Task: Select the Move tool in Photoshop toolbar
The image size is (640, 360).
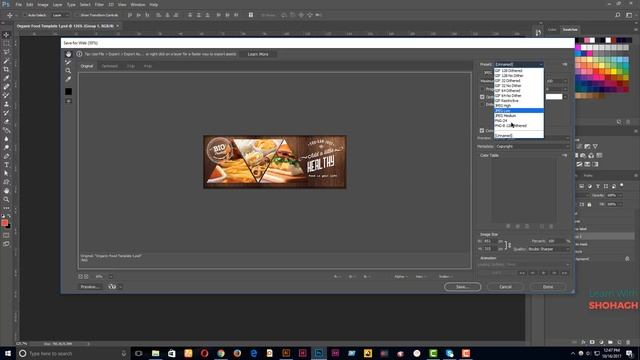Action: (6, 35)
